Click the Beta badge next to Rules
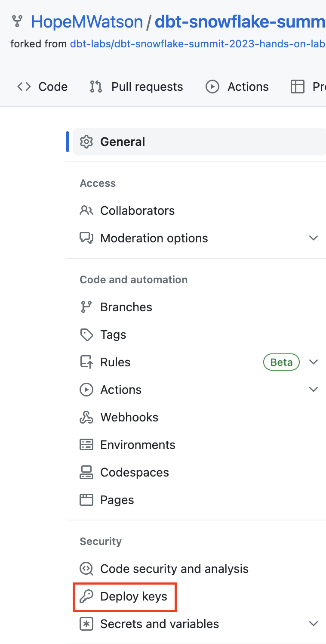This screenshot has height=644, width=326. coord(281,362)
